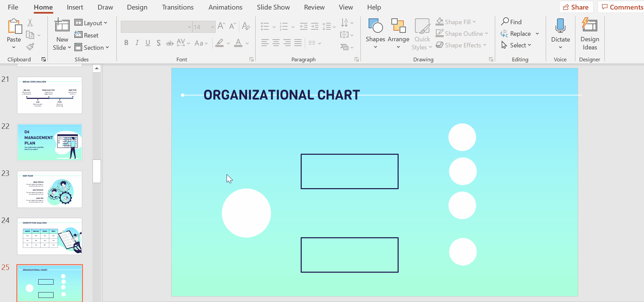
Task: Toggle Underline formatting
Action: 148,43
